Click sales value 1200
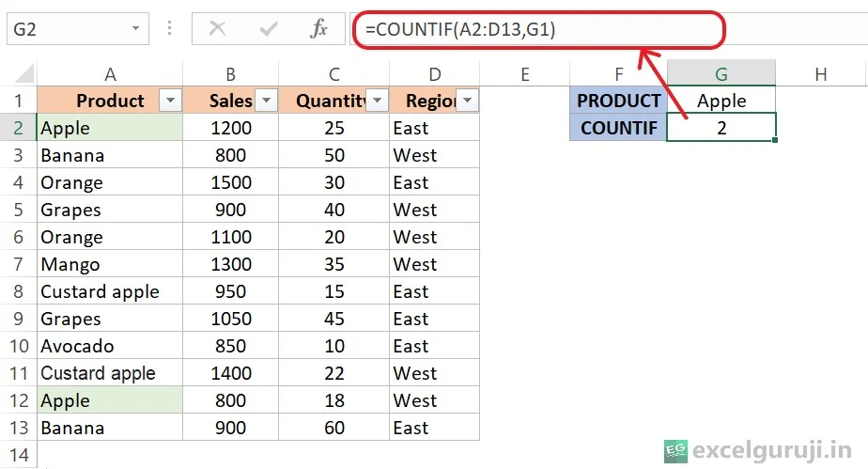The height and width of the screenshot is (469, 868). point(231,128)
